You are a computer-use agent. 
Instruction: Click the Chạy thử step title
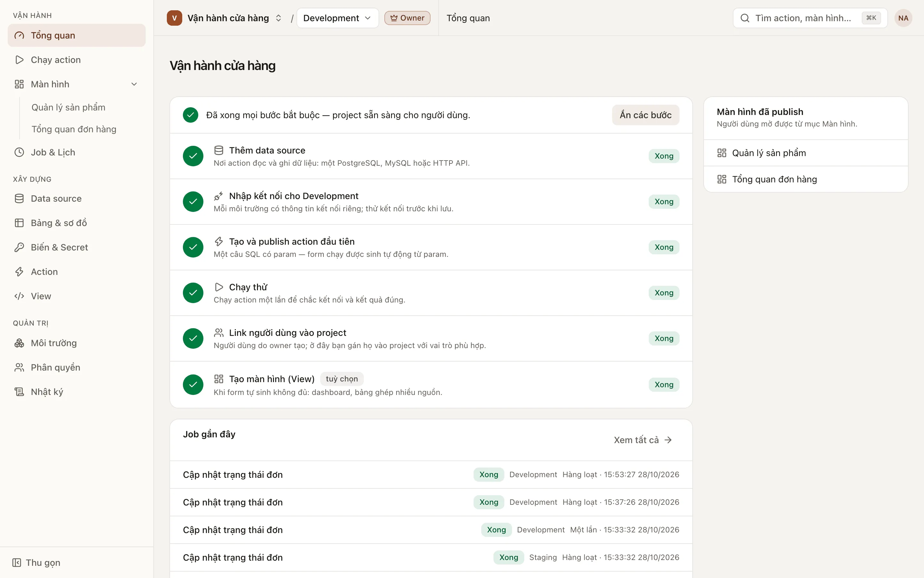(248, 287)
